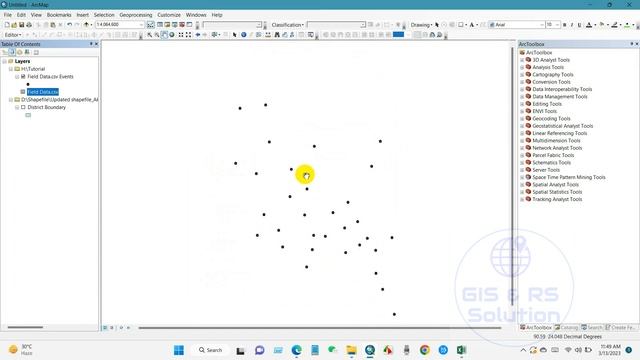Viewport: 640px width, 360px height.
Task: Go back to previous extent arrow
Action: point(198,35)
